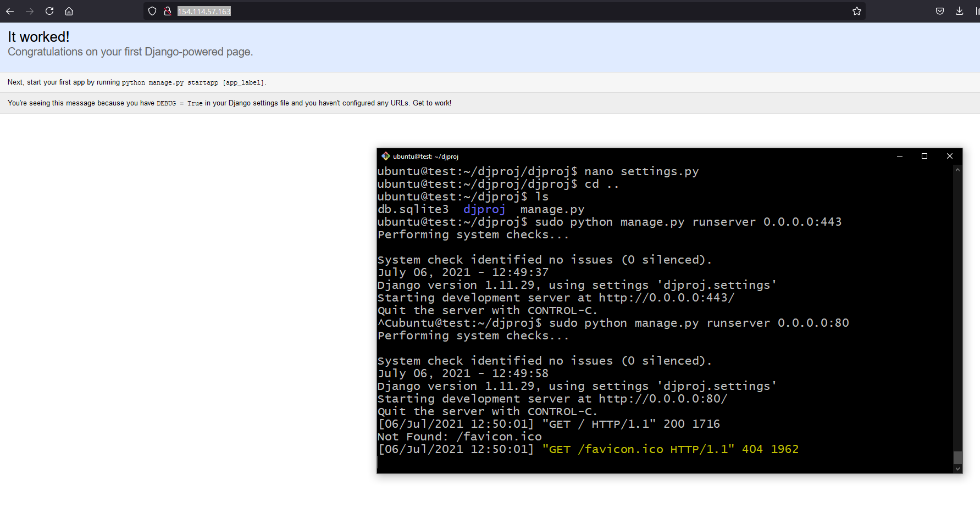The width and height of the screenshot is (980, 514).
Task: Click 'Starting development server at http://0.0.0.0:80/'
Action: [x=552, y=399]
